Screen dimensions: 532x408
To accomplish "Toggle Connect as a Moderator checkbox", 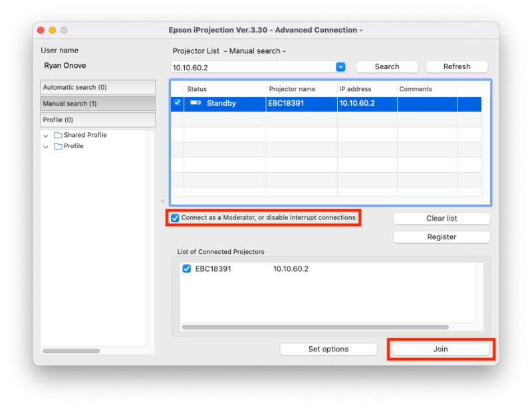I will [x=175, y=218].
